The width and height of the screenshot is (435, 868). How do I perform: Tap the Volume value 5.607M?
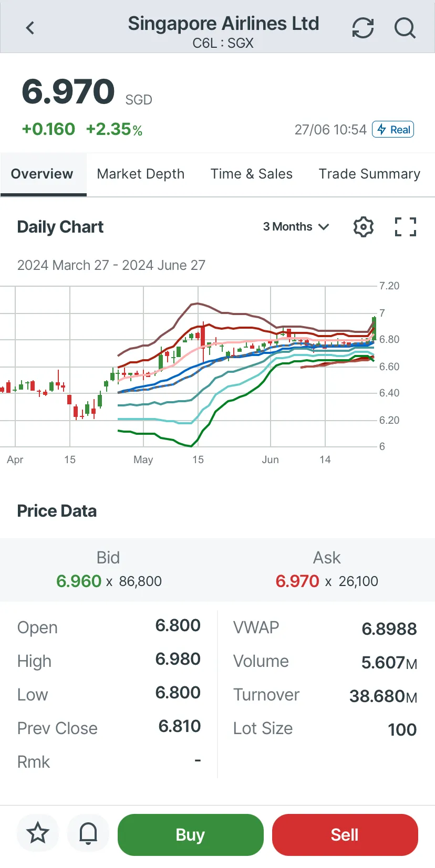coord(389,663)
